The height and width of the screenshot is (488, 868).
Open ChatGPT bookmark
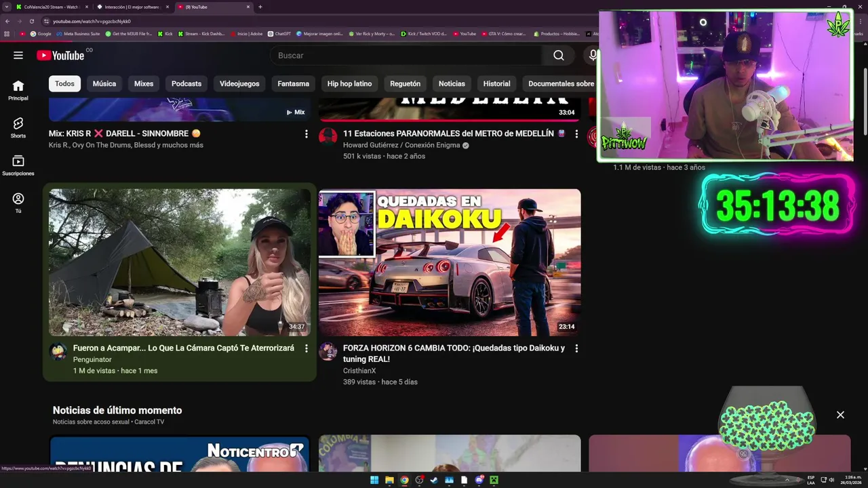point(279,34)
